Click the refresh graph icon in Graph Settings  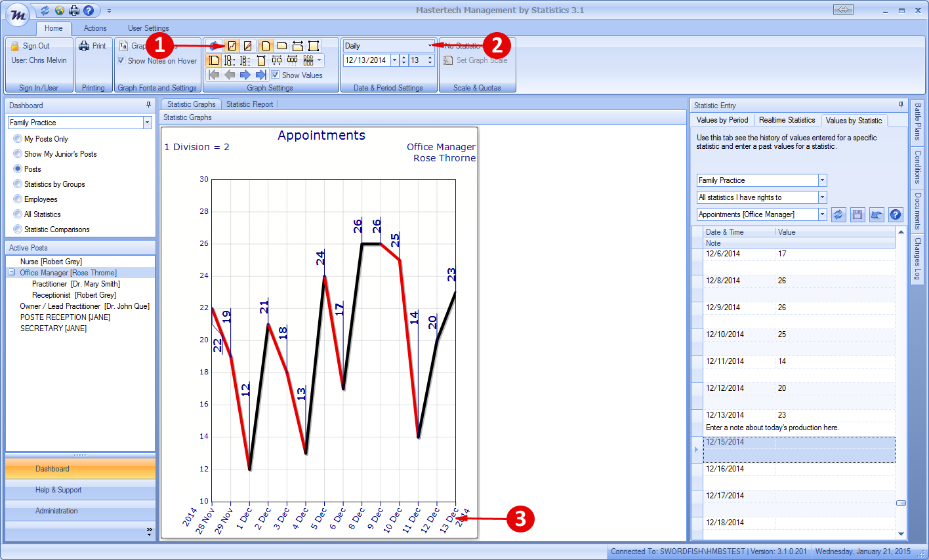214,46
